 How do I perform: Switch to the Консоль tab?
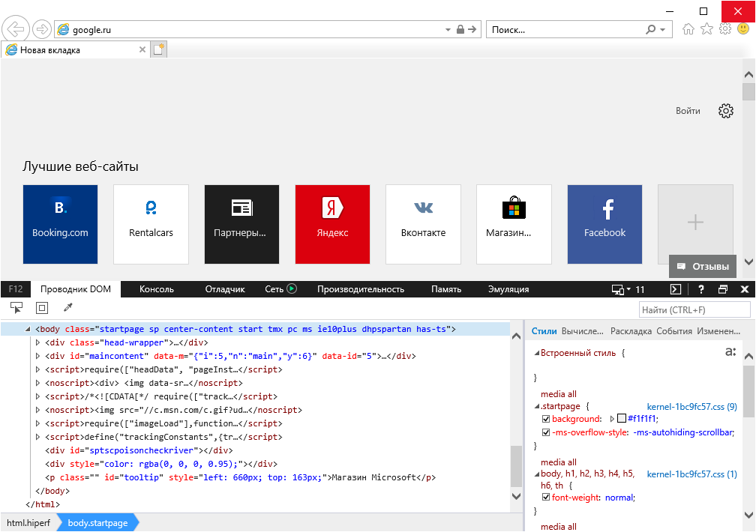(x=157, y=289)
